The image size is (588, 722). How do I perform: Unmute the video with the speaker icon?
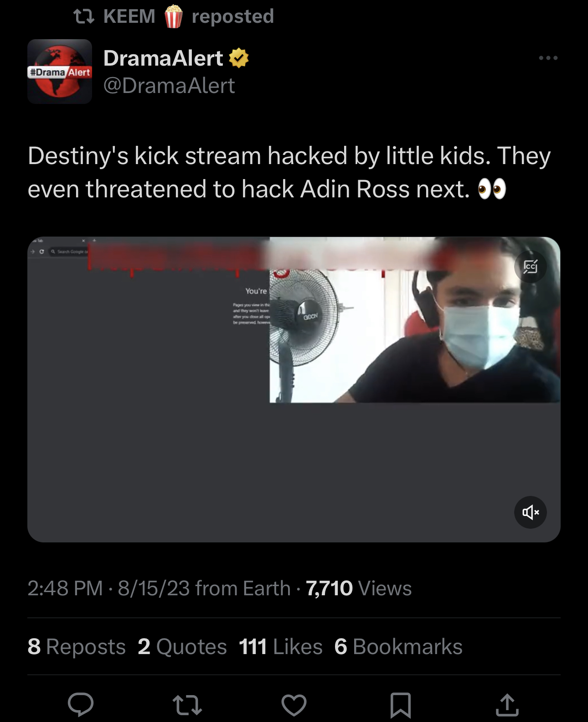point(531,512)
